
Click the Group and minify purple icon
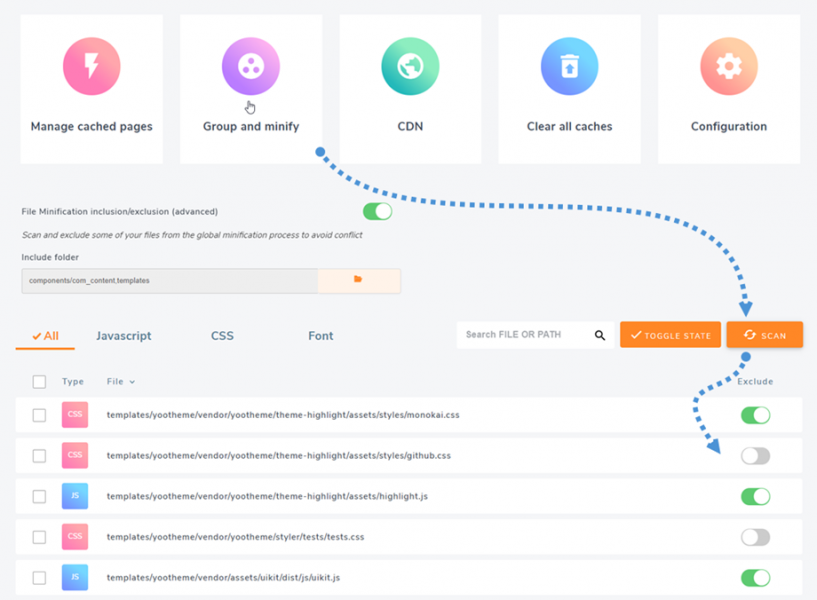[250, 66]
